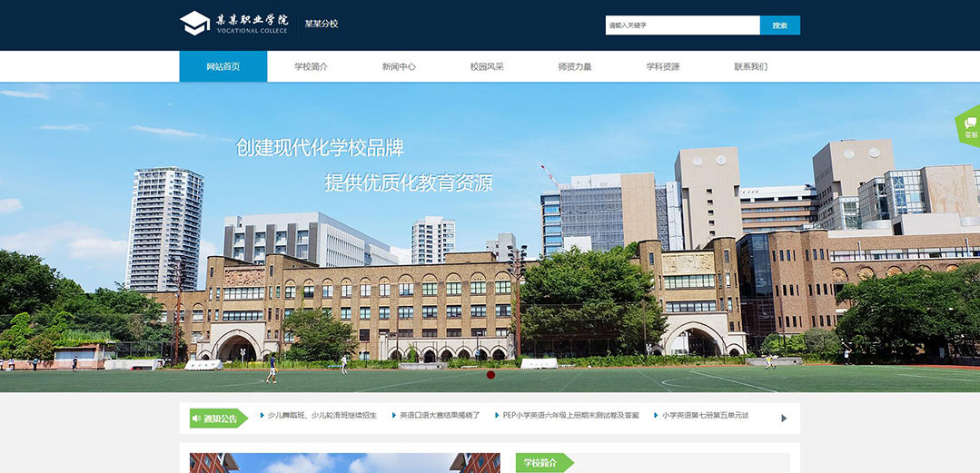Open notice 少儿舞蹈班、少儿轮滑班继续招生
The image size is (980, 473).
322,416
